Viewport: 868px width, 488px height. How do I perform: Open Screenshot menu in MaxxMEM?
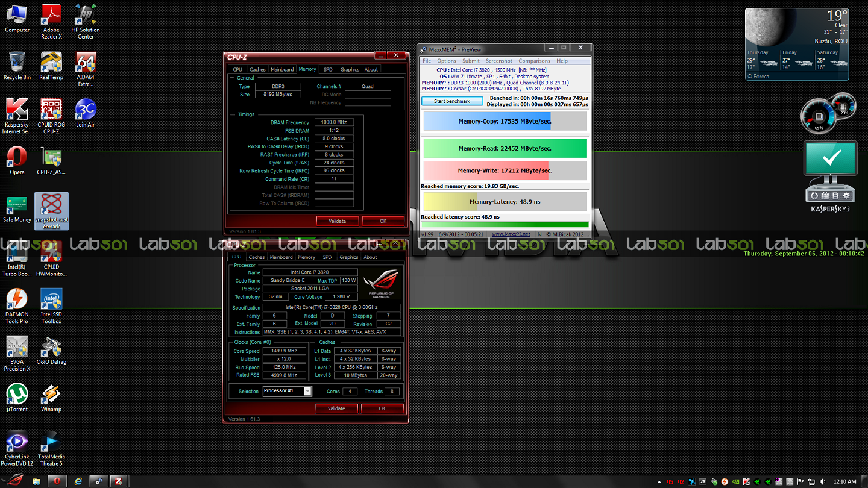point(499,61)
